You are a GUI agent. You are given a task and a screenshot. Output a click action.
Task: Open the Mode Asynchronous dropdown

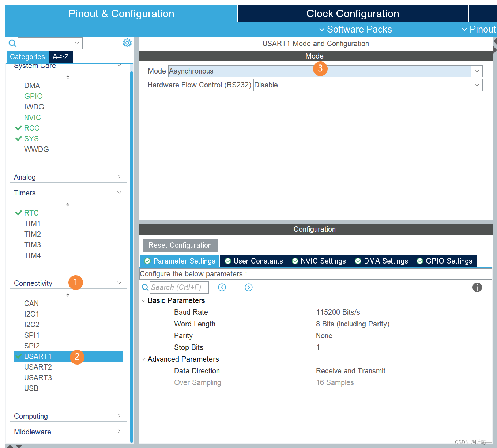[x=325, y=71]
